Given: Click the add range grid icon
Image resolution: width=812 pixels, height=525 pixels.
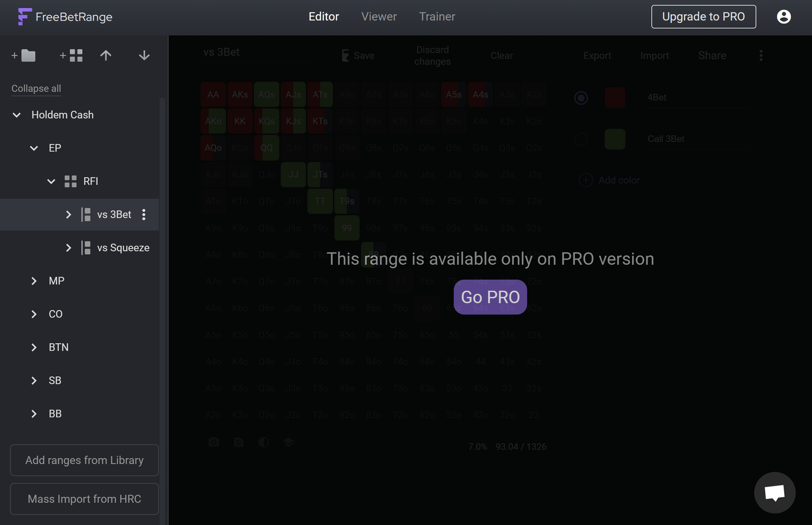Looking at the screenshot, I should coord(71,55).
